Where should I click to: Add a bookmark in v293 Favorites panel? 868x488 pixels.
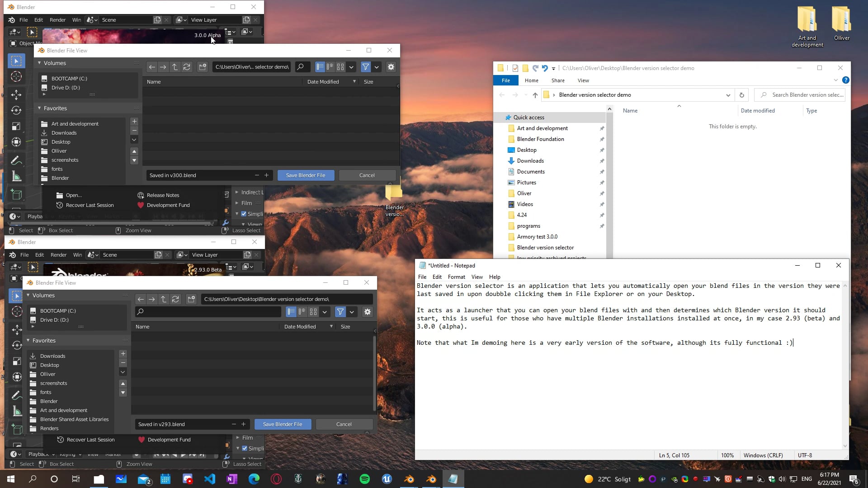tap(123, 354)
